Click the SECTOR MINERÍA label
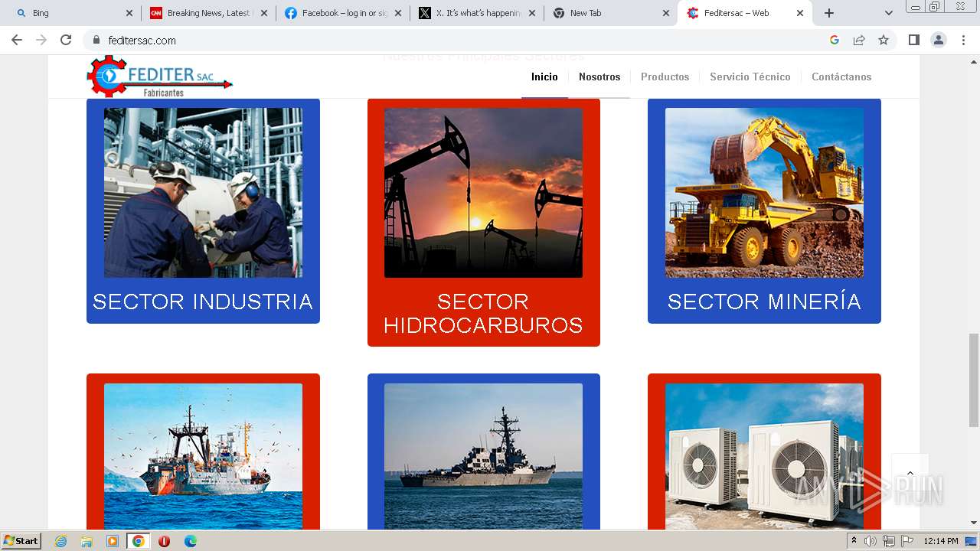This screenshot has width=980, height=551. pos(764,302)
